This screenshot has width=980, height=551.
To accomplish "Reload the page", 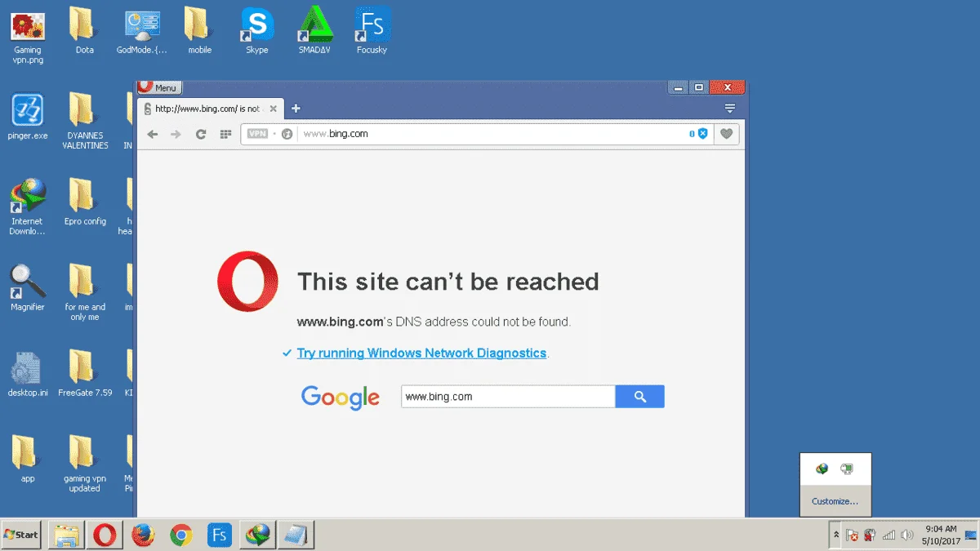I will [x=201, y=134].
